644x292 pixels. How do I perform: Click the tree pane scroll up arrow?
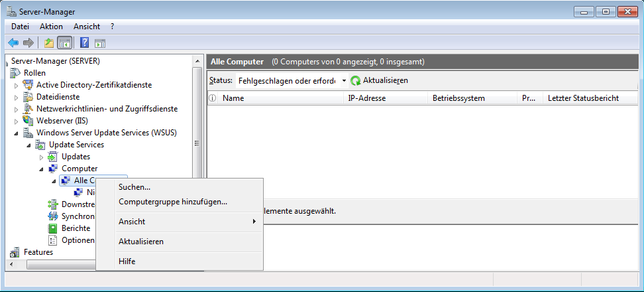(x=197, y=61)
